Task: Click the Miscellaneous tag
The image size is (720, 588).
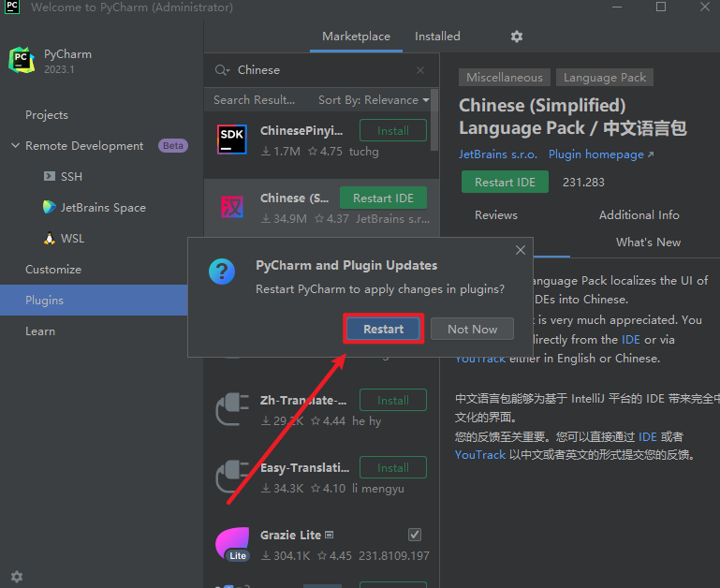Action: [504, 78]
